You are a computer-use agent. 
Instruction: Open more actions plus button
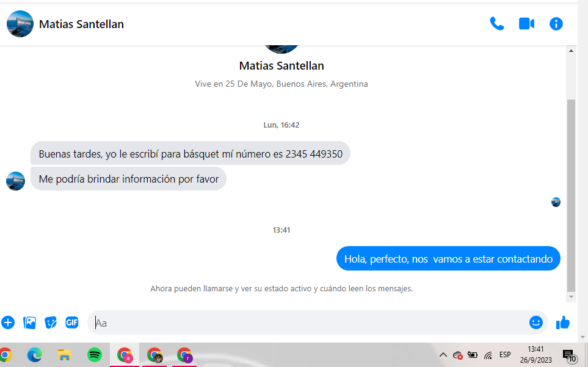pyautogui.click(x=8, y=322)
